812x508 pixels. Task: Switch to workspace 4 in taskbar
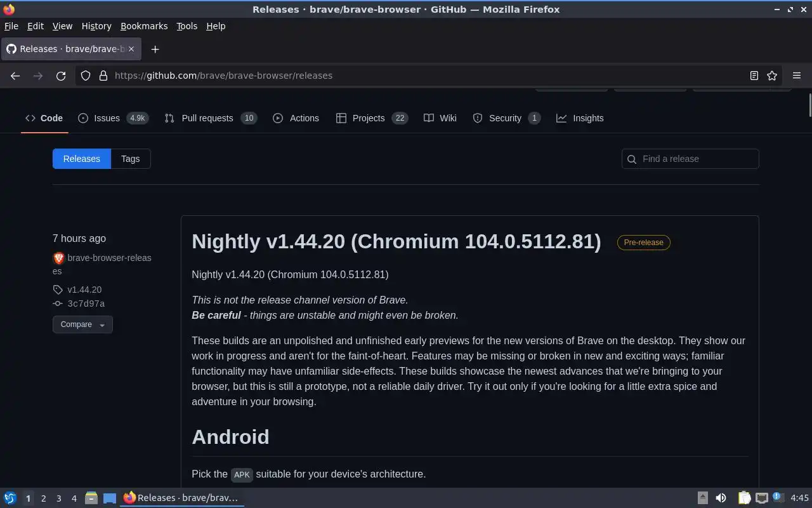[74, 498]
